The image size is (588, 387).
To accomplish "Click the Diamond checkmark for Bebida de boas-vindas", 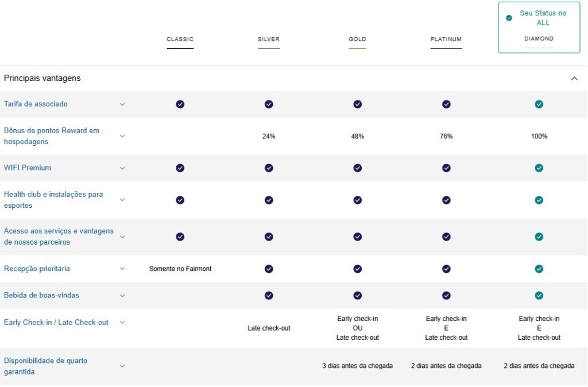I will pos(539,295).
